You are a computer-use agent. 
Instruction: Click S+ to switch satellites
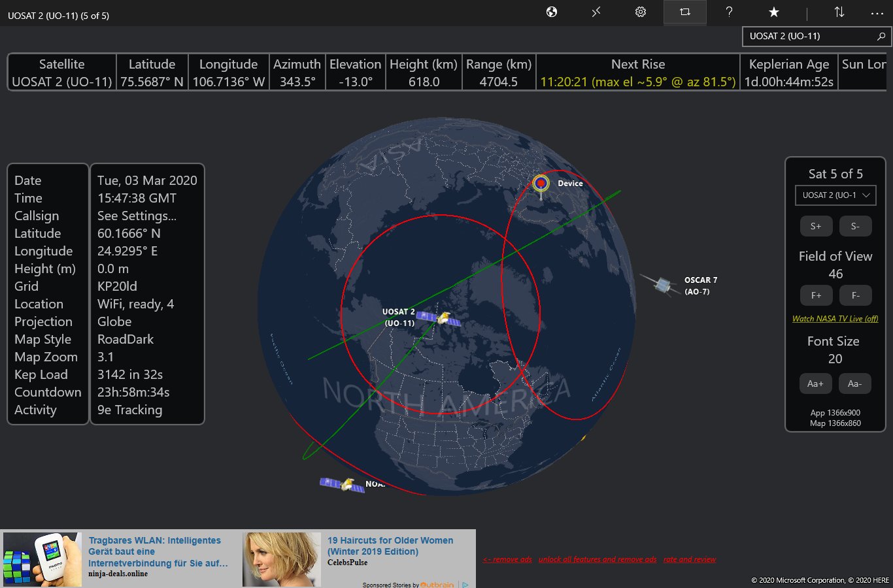coord(816,225)
